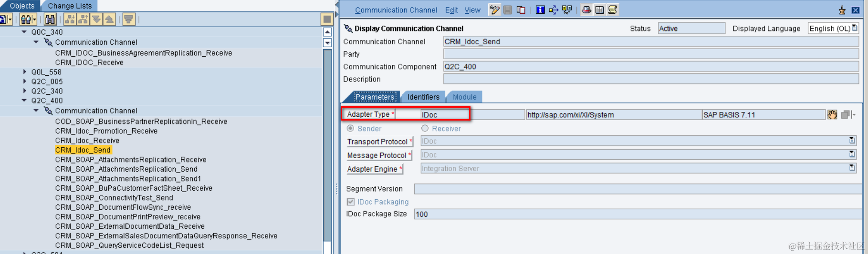868x254 pixels.
Task: Open the Message Protocol dropdown
Action: point(852,154)
